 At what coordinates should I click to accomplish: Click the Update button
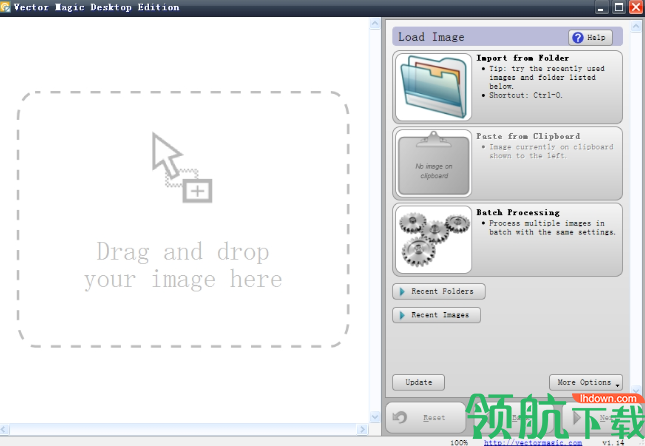[418, 382]
